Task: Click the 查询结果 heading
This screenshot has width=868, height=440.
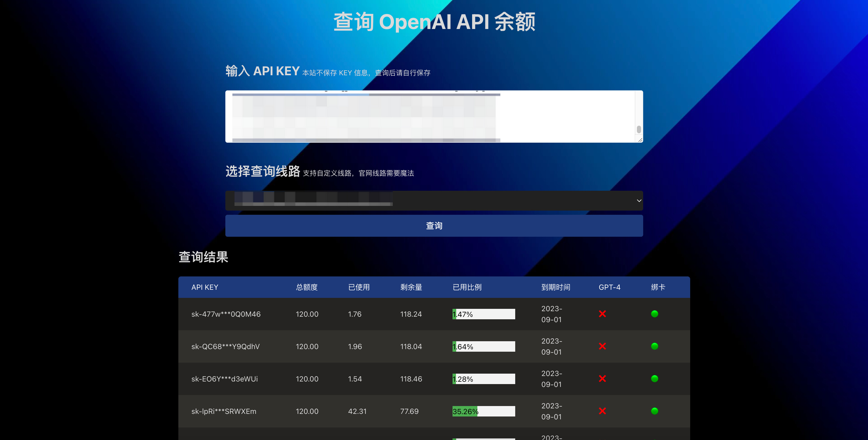Action: click(x=203, y=257)
